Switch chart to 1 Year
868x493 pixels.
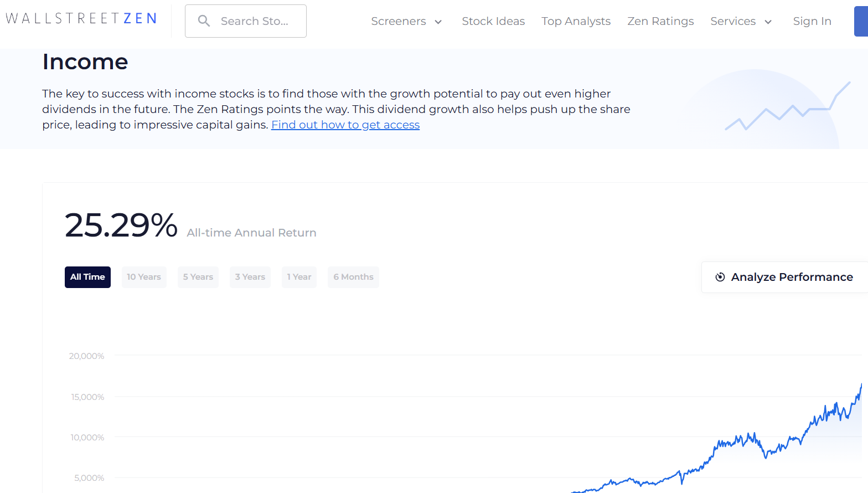pos(299,277)
